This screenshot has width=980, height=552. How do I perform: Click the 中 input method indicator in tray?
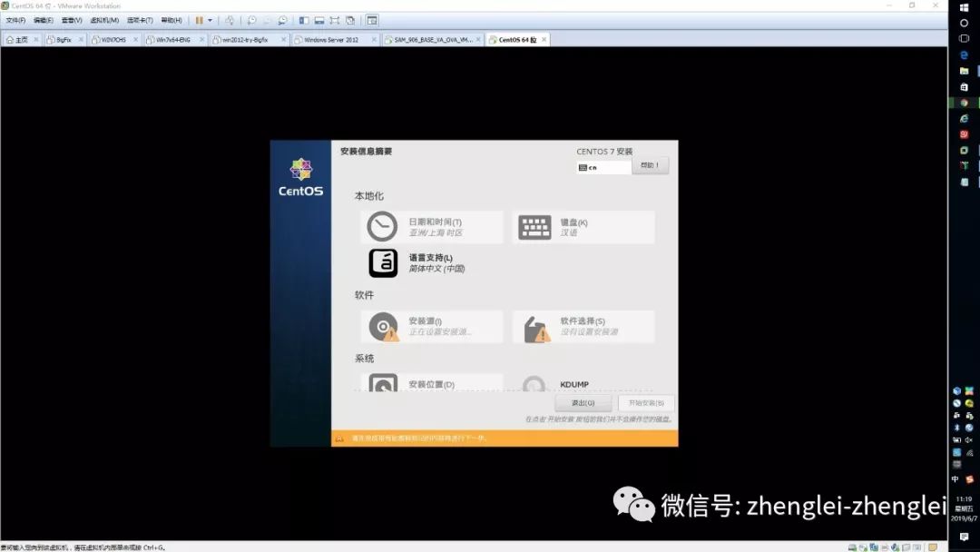[x=955, y=479]
